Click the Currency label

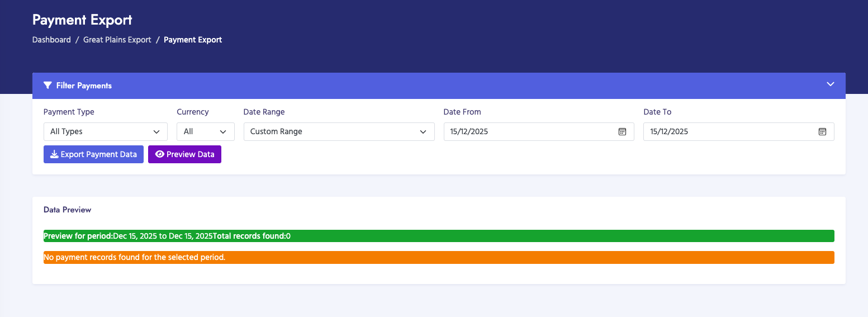(193, 112)
